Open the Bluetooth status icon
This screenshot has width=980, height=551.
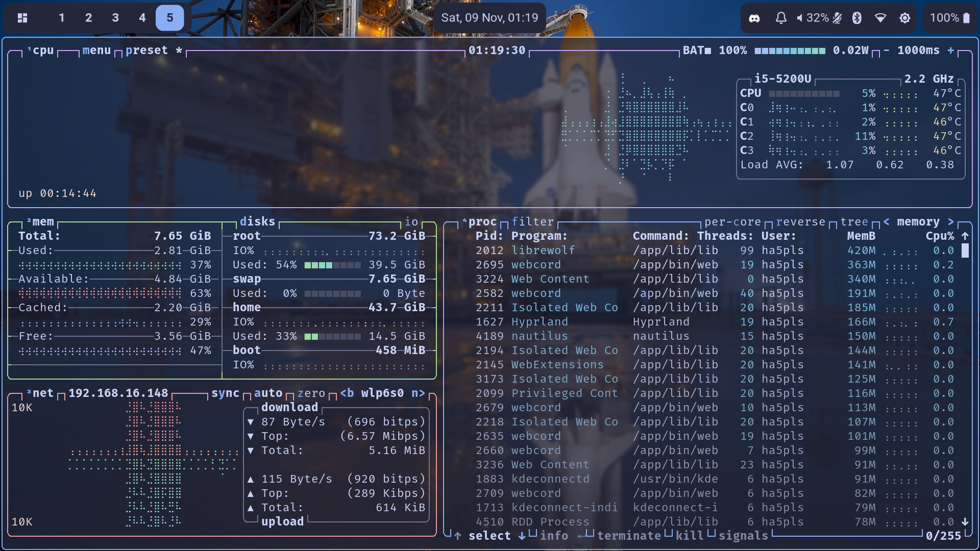[857, 18]
